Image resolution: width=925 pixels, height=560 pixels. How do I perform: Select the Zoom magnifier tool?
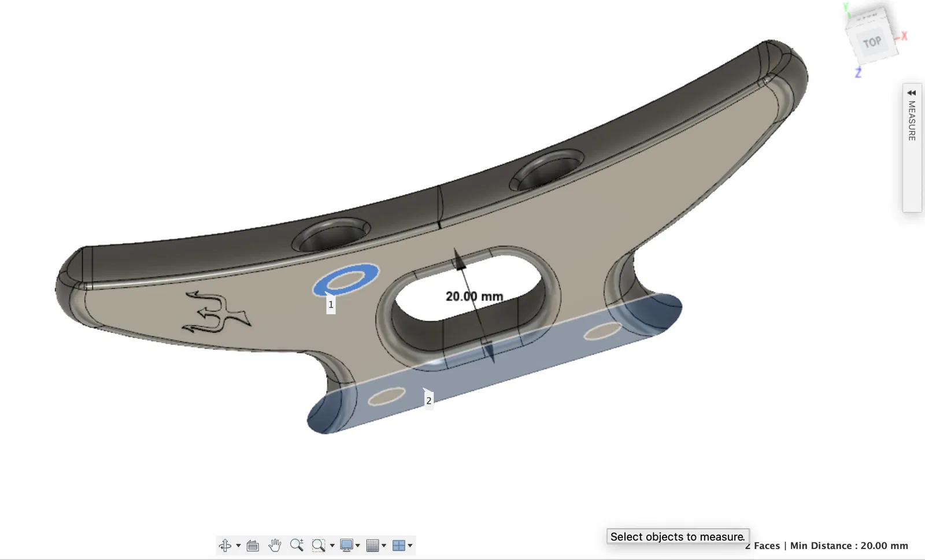point(297,545)
